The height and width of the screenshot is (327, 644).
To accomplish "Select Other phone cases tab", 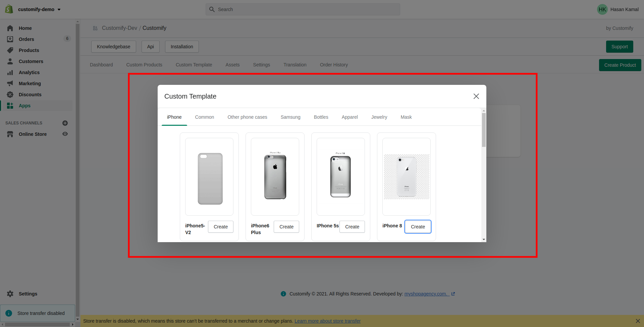I will click(x=247, y=117).
